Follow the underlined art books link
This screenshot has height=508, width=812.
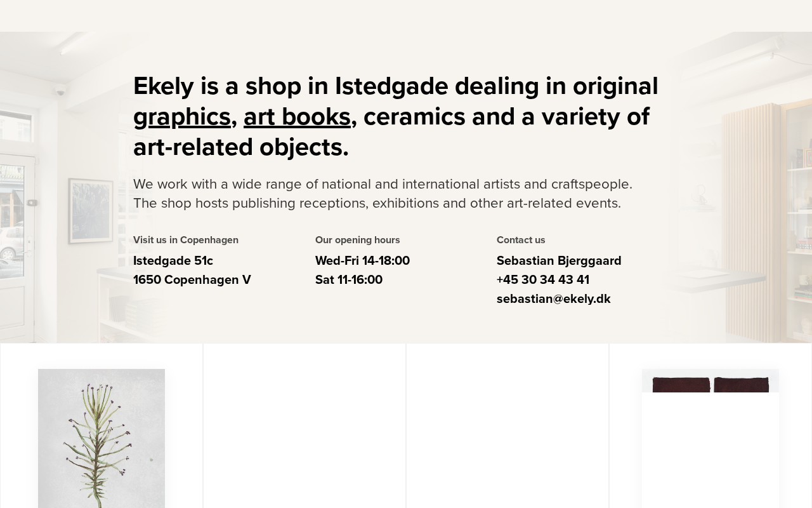tap(297, 117)
